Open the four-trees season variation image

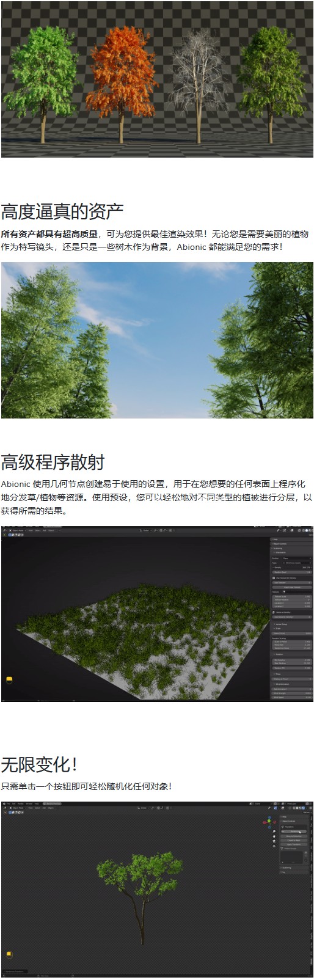pyautogui.click(x=157, y=79)
